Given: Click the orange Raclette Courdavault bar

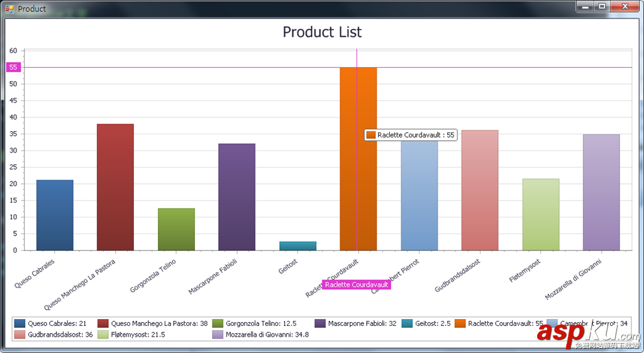Looking at the screenshot, I should click(358, 159).
